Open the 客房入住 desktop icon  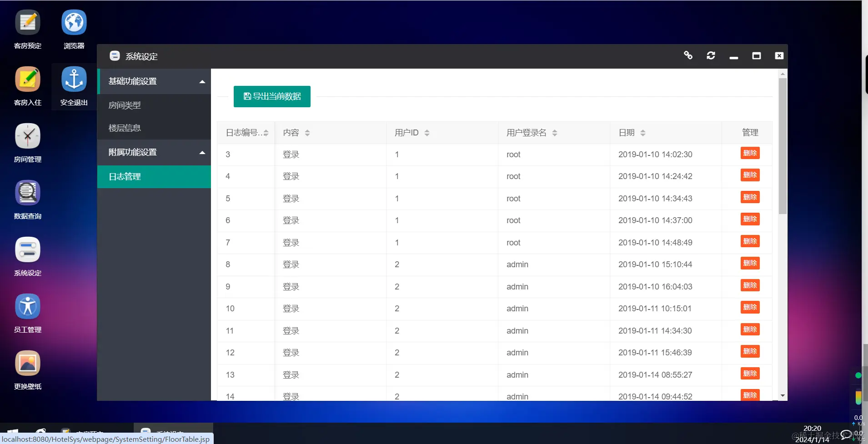28,86
